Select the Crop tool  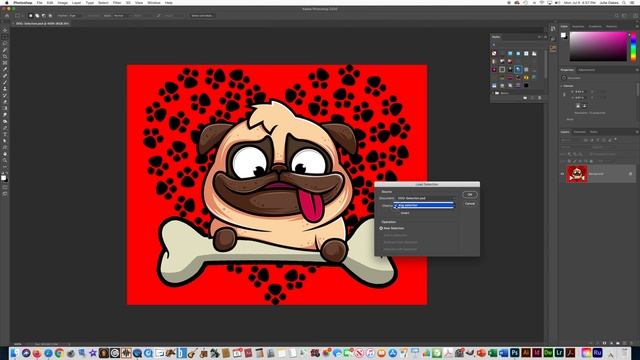click(x=4, y=56)
